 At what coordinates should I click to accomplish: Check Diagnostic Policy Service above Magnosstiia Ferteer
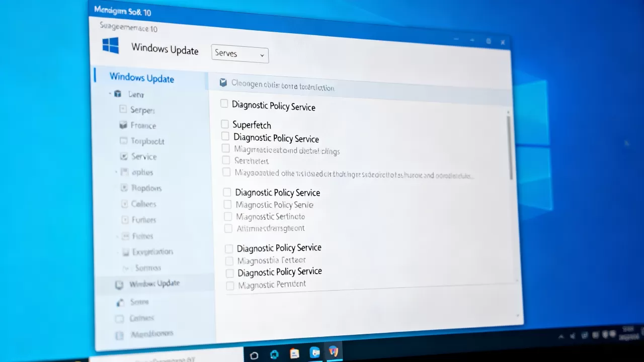point(229,249)
